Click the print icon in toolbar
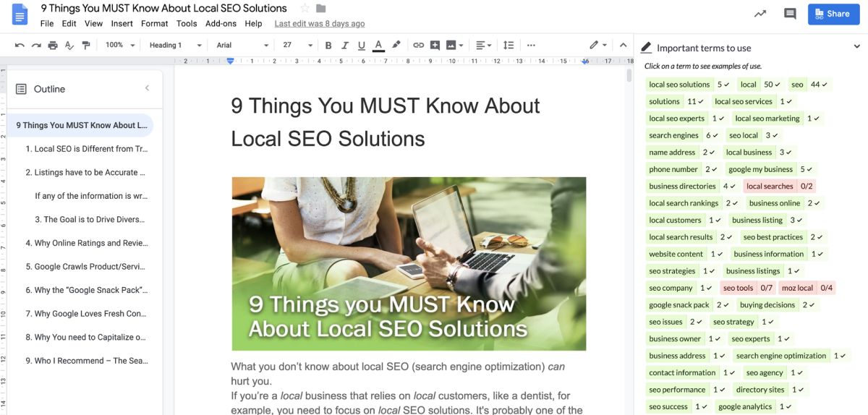The image size is (868, 415). click(53, 45)
